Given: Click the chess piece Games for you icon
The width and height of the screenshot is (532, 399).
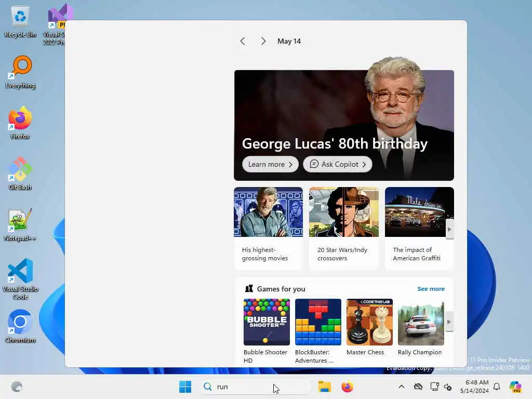Looking at the screenshot, I should pyautogui.click(x=249, y=289).
